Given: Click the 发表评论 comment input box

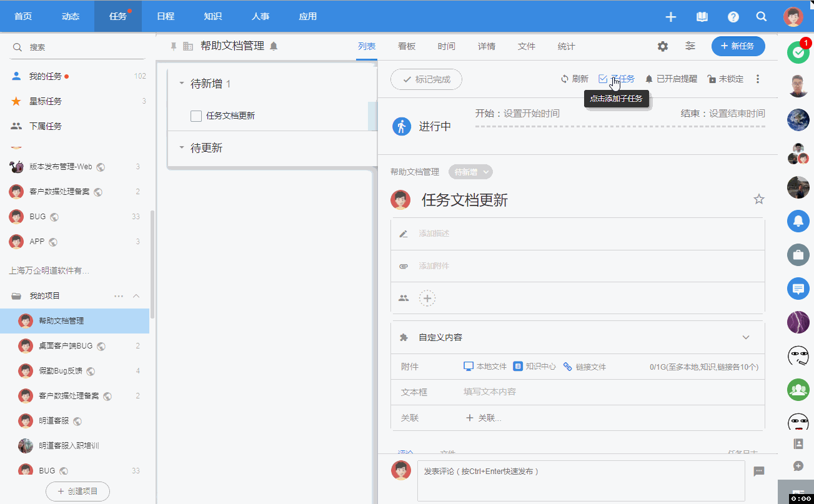Looking at the screenshot, I should pos(580,480).
